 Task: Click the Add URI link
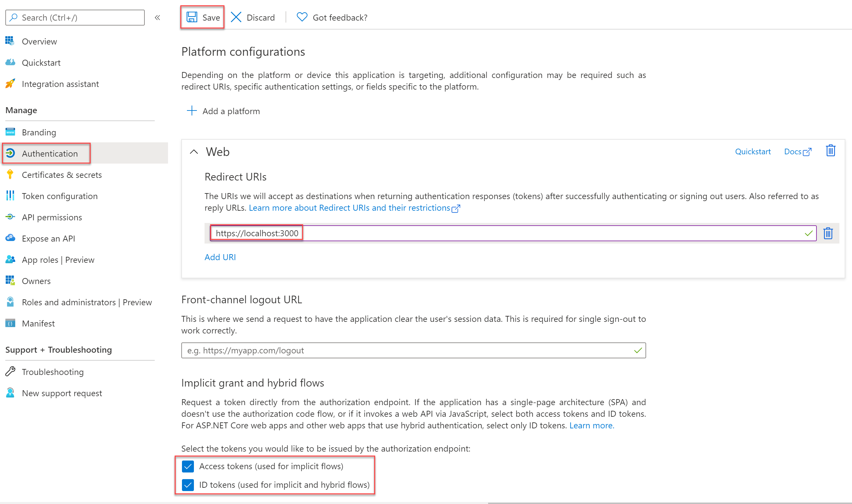[x=219, y=257]
